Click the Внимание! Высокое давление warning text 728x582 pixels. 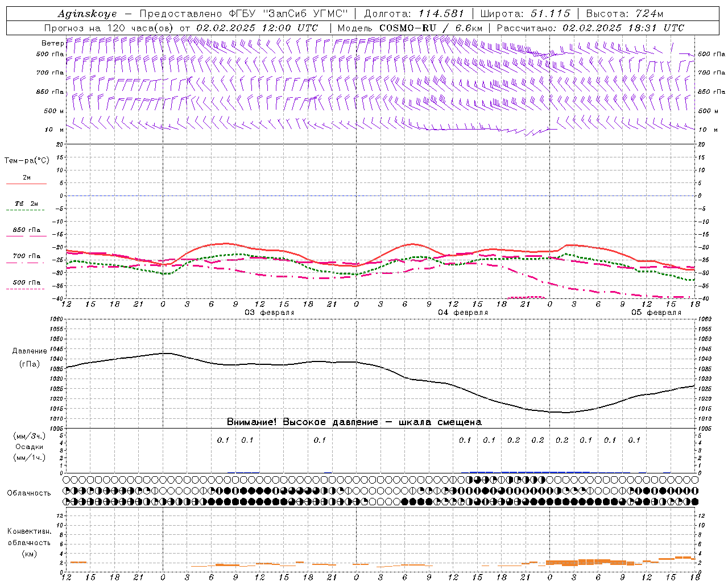(x=354, y=422)
